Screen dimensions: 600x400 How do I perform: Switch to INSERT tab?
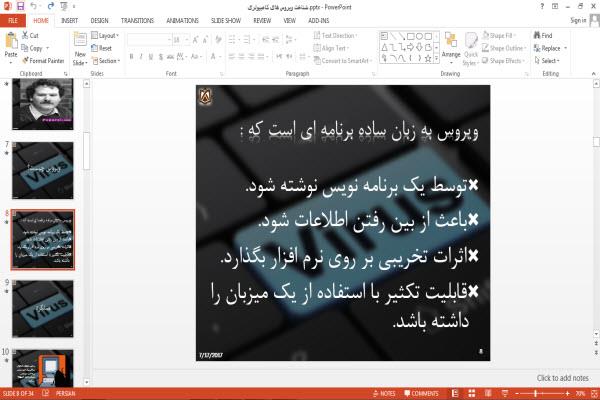click(69, 21)
